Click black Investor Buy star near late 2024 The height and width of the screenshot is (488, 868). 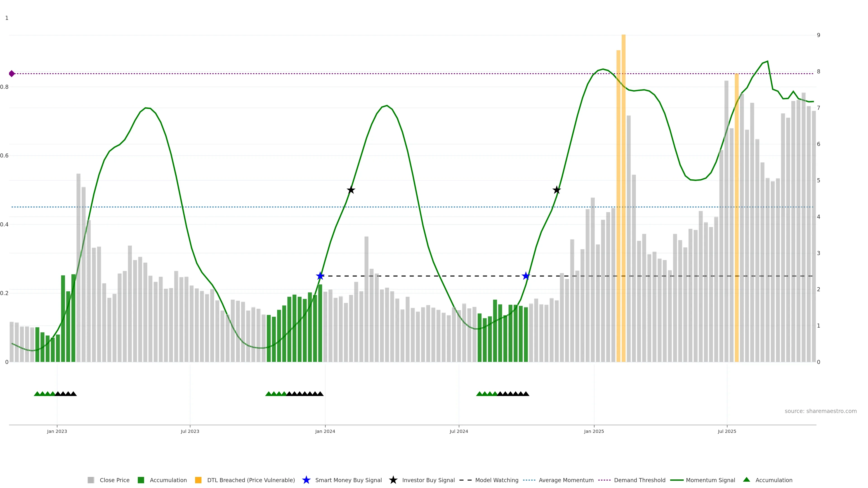[557, 190]
